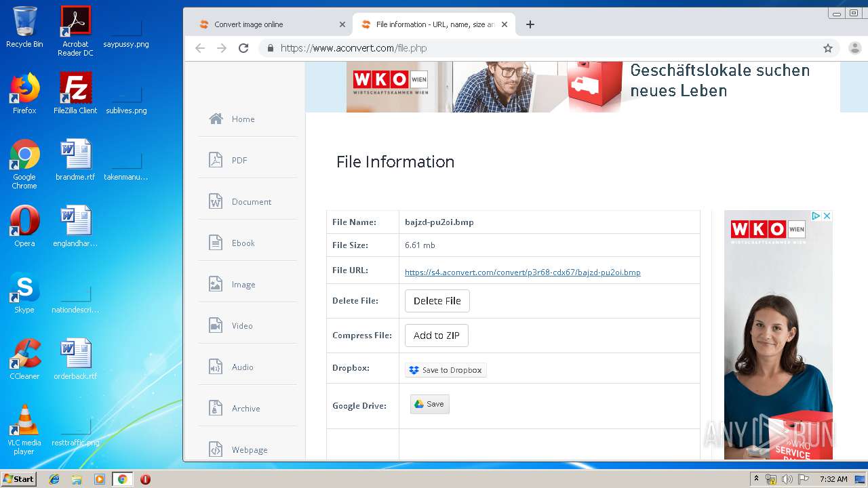
Task: Click the 7:32 AM clock
Action: [833, 479]
